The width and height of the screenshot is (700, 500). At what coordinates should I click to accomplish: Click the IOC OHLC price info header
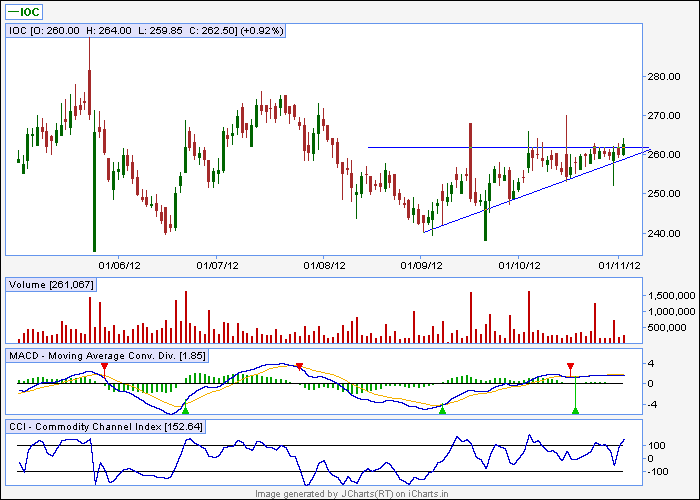146,31
